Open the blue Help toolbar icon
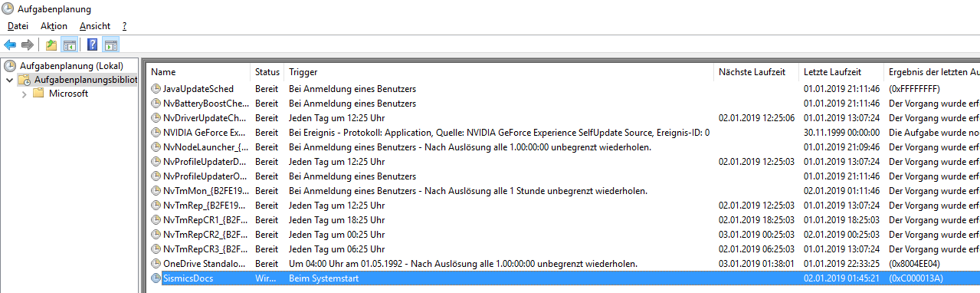The image size is (980, 293). point(93,44)
